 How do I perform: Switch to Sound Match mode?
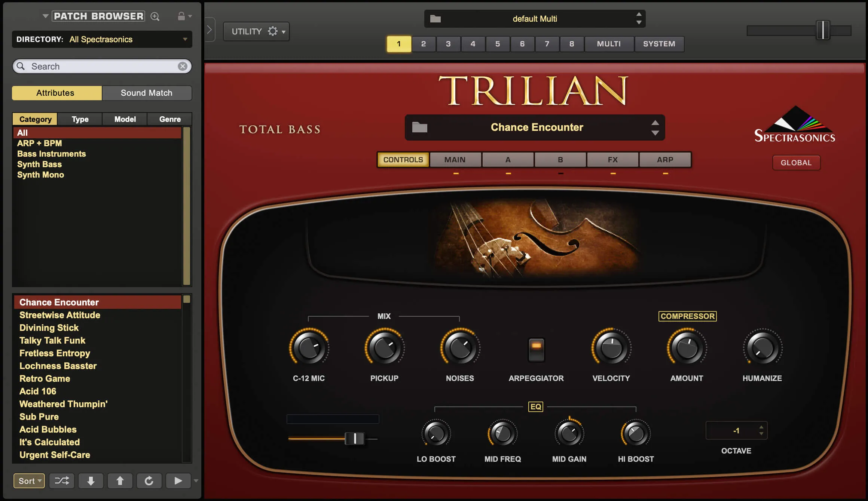146,93
